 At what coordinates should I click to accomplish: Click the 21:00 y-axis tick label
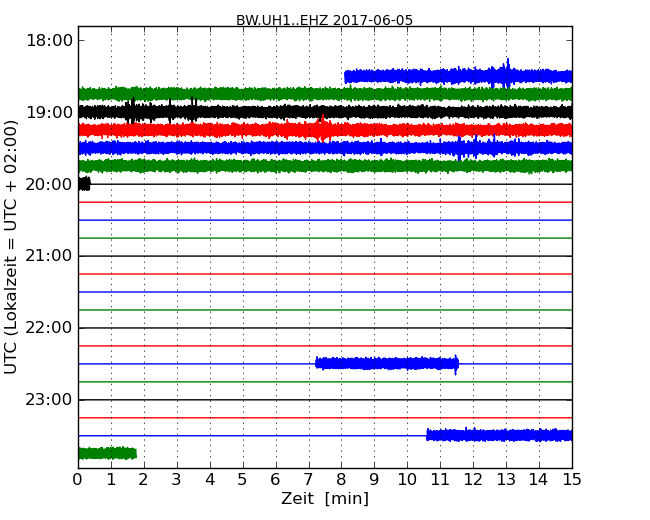[48, 256]
